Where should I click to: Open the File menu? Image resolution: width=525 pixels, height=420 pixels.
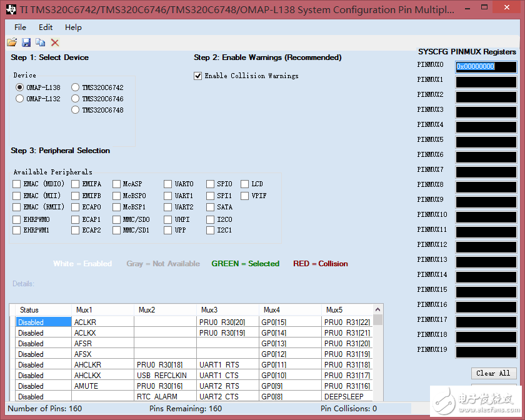pyautogui.click(x=20, y=27)
